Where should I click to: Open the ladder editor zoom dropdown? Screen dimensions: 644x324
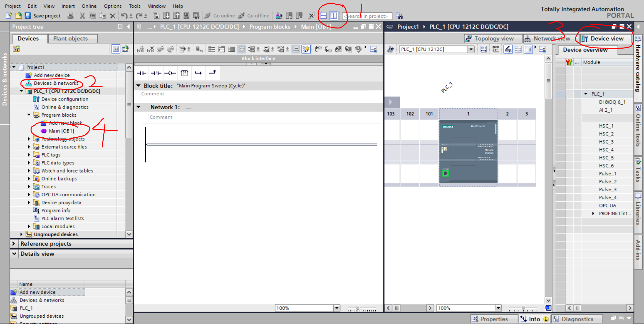(337, 308)
